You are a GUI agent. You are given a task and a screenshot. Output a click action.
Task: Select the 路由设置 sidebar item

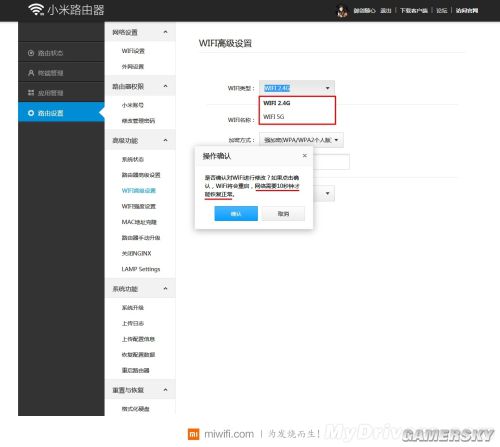(61, 113)
